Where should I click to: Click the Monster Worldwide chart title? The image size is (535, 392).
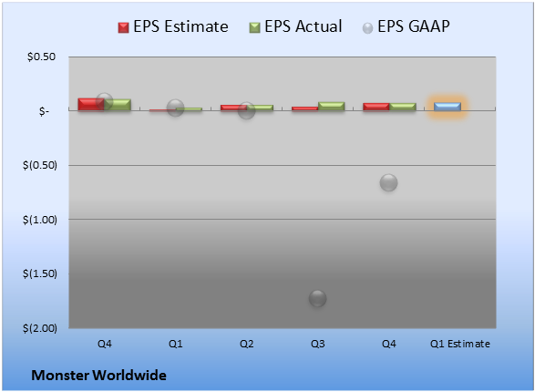99,375
